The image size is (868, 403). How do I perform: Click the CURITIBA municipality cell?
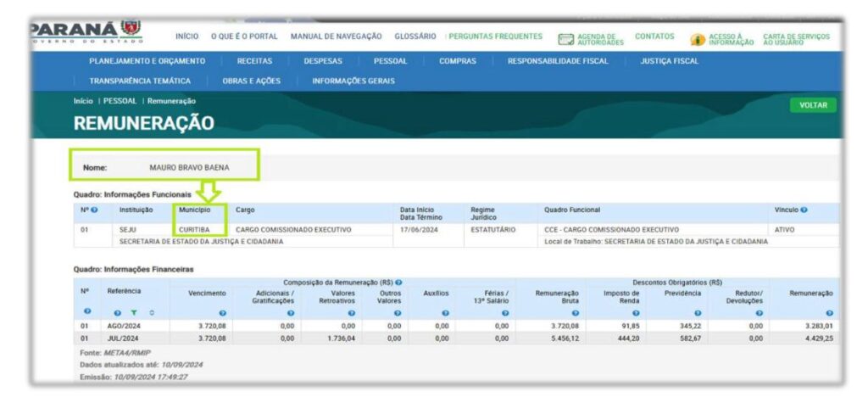[x=193, y=229]
